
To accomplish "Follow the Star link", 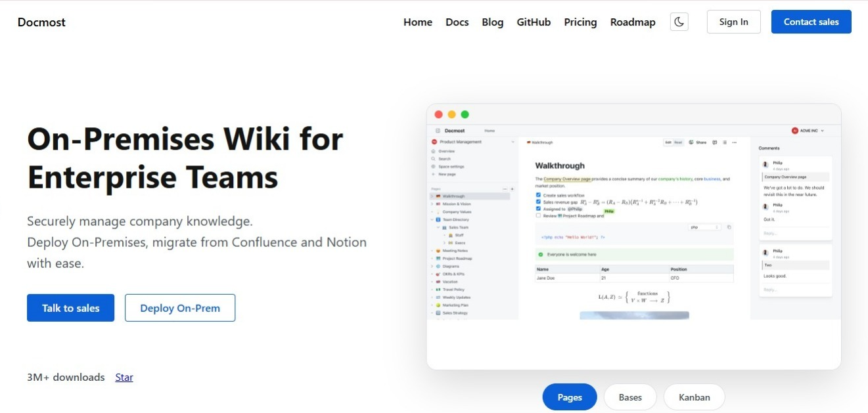I will (124, 378).
